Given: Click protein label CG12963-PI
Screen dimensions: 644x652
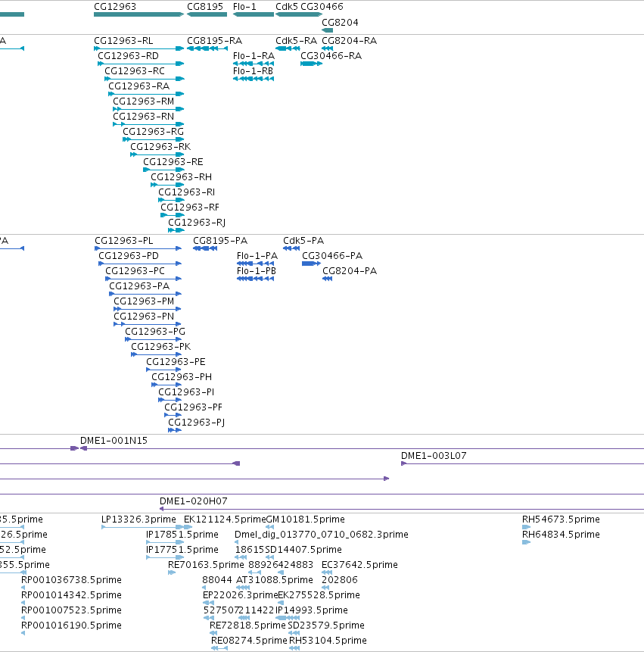Looking at the screenshot, I should coord(186,392).
